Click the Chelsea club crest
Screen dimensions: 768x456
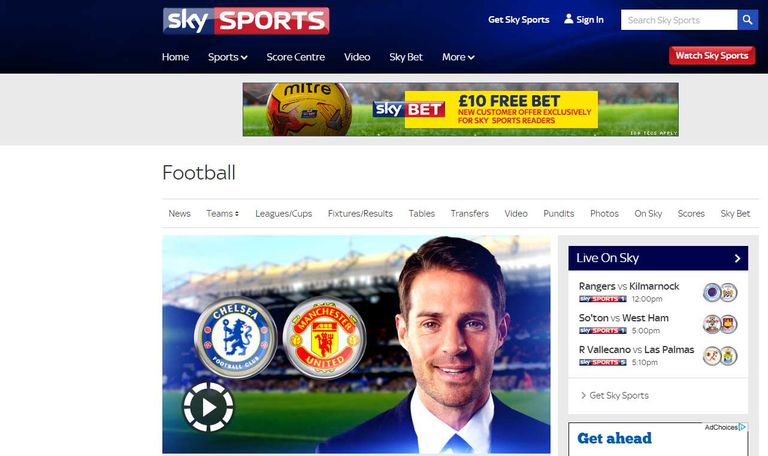[x=236, y=338]
